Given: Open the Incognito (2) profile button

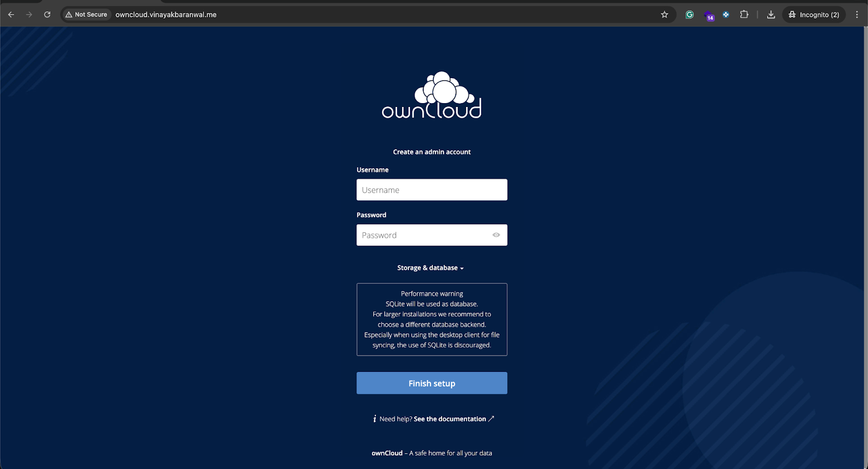Looking at the screenshot, I should (x=814, y=15).
